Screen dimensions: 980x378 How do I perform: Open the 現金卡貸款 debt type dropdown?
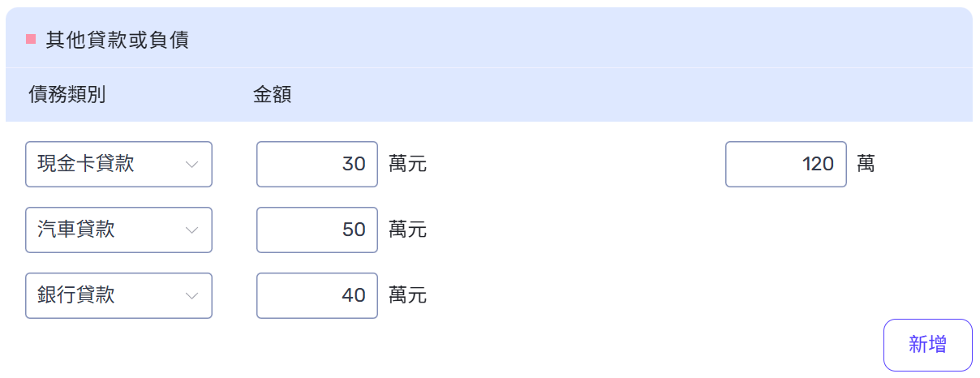[x=118, y=165]
